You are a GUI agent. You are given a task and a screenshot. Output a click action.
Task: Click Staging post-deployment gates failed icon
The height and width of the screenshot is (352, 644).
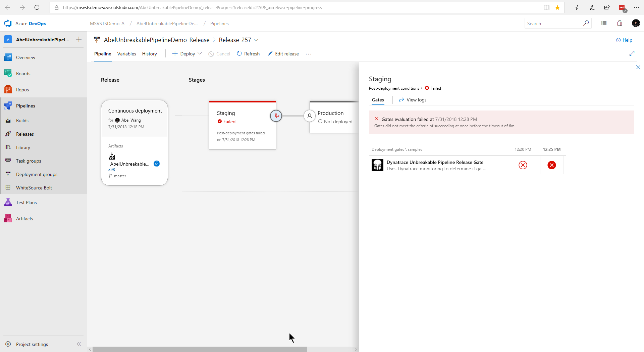coord(276,116)
